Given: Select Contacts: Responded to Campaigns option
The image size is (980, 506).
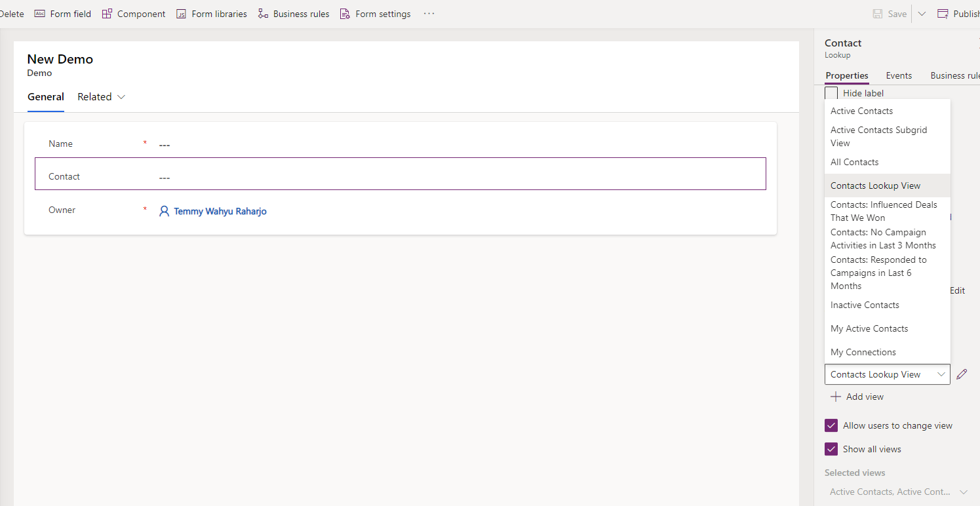Looking at the screenshot, I should click(x=887, y=273).
